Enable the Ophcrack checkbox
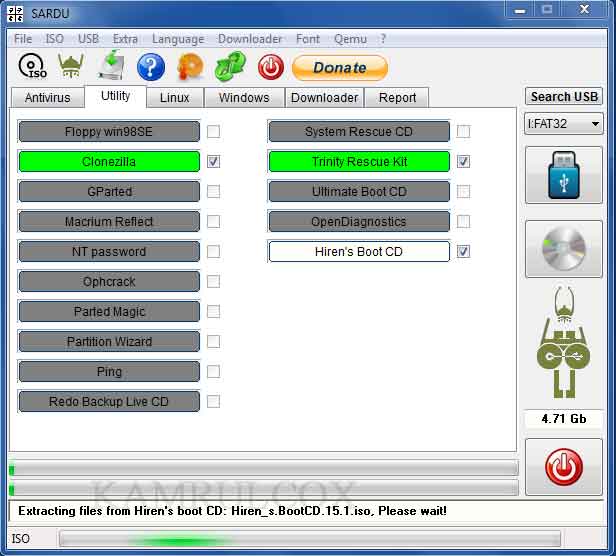This screenshot has height=556, width=616. [x=213, y=281]
